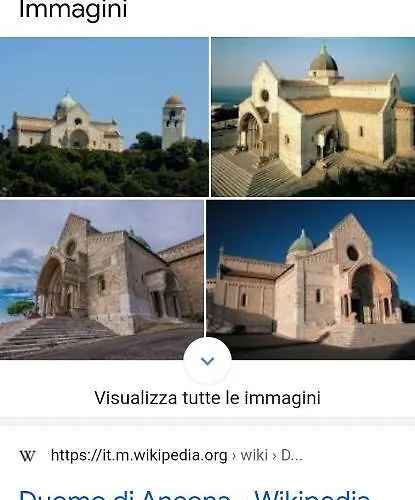
Task: Click the truncated 'D...' breadcrumb segment
Action: click(292, 455)
